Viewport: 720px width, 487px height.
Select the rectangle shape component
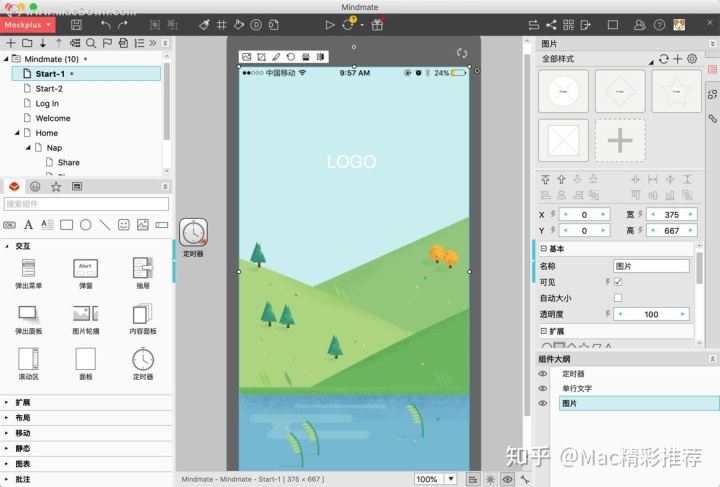[67, 225]
